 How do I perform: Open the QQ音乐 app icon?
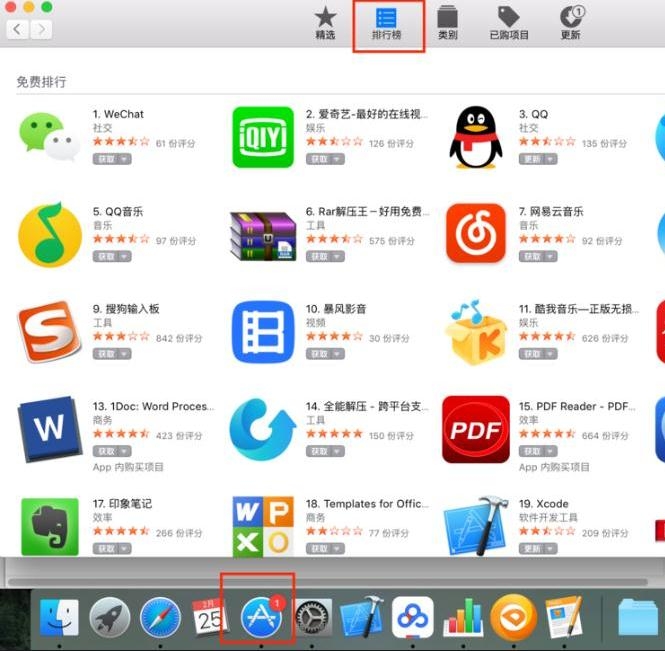pos(50,235)
